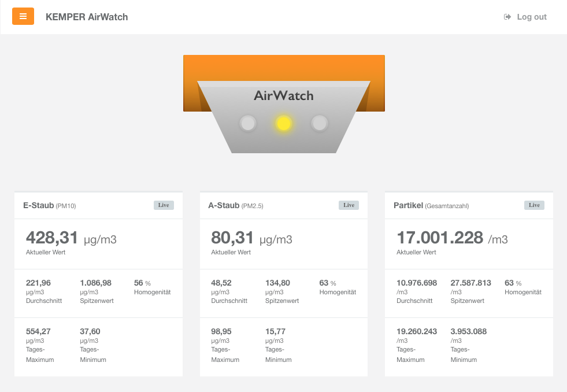The height and width of the screenshot is (392, 567).
Task: Click the Live badge on A-Staub card
Action: 349,205
